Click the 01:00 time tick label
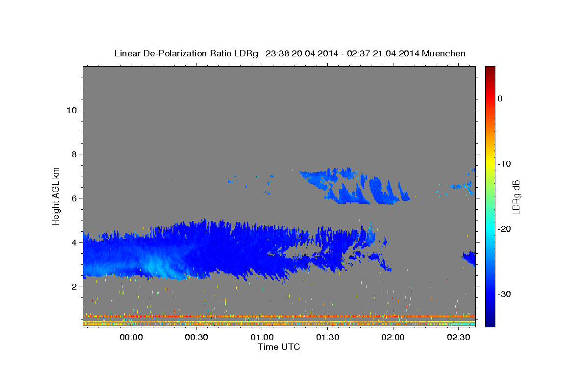The height and width of the screenshot is (392, 588). 262,337
